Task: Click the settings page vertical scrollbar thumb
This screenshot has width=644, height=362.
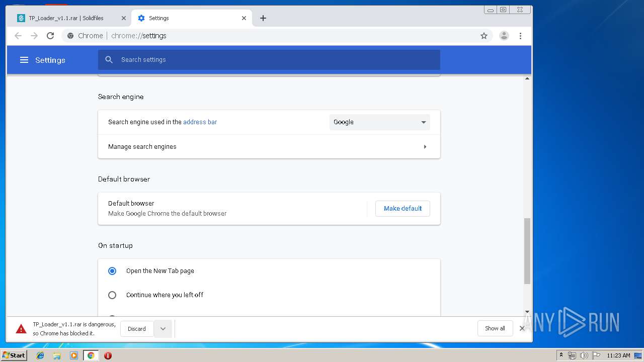Action: click(527, 251)
